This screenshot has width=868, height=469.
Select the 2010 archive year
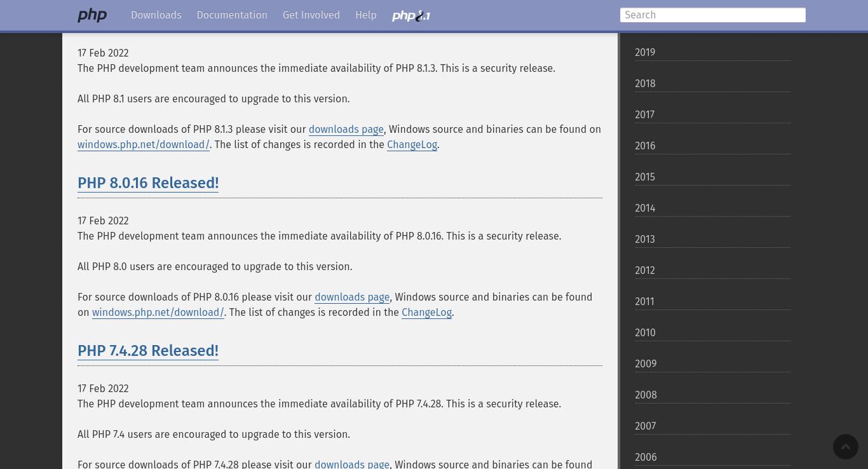(713, 333)
